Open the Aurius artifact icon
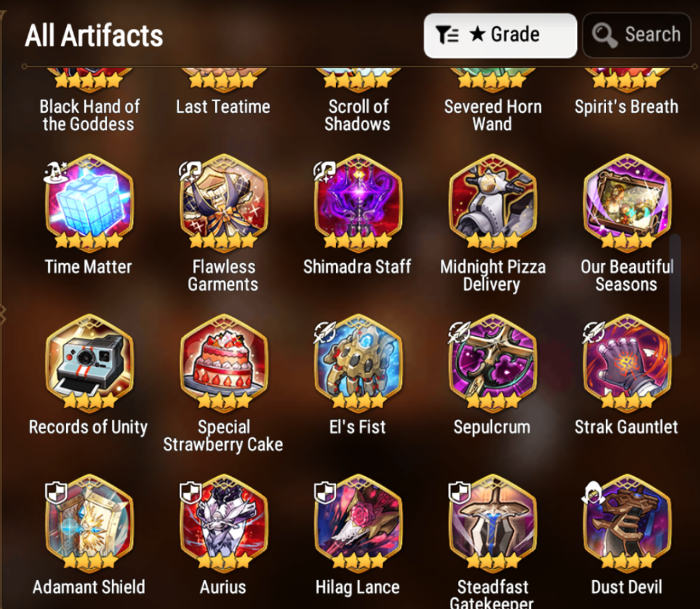This screenshot has height=609, width=700. pyautogui.click(x=224, y=522)
